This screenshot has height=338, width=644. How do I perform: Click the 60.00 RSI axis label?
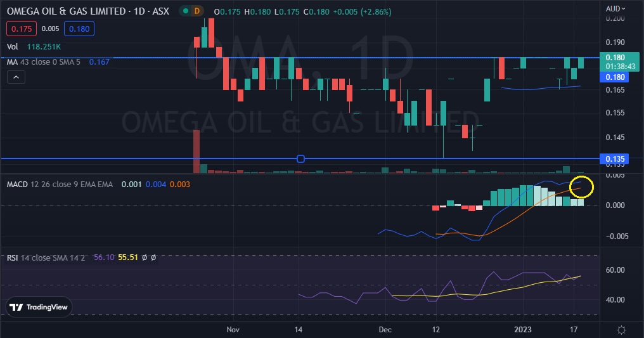pyautogui.click(x=615, y=270)
